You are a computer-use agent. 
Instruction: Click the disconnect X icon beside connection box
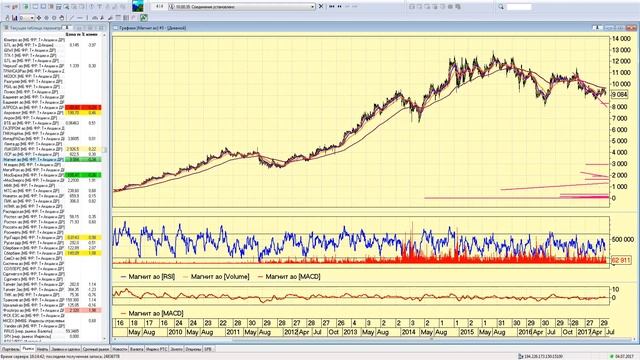pos(321,7)
